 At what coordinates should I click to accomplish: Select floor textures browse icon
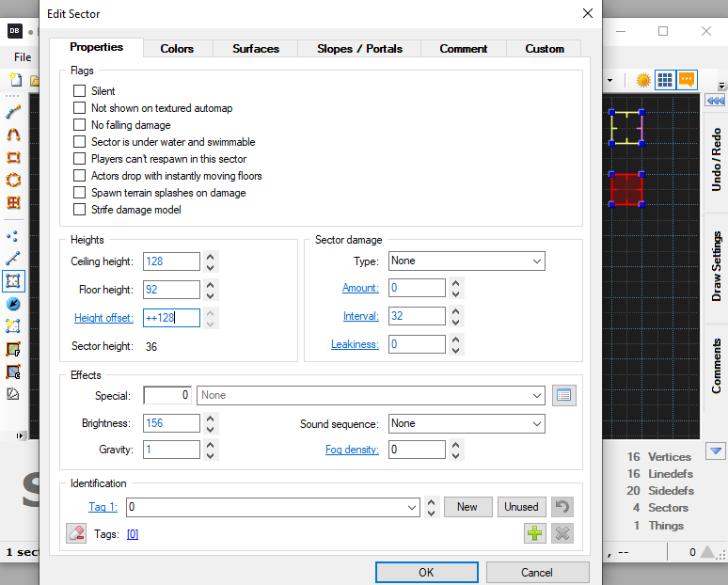pyautogui.click(x=13, y=349)
